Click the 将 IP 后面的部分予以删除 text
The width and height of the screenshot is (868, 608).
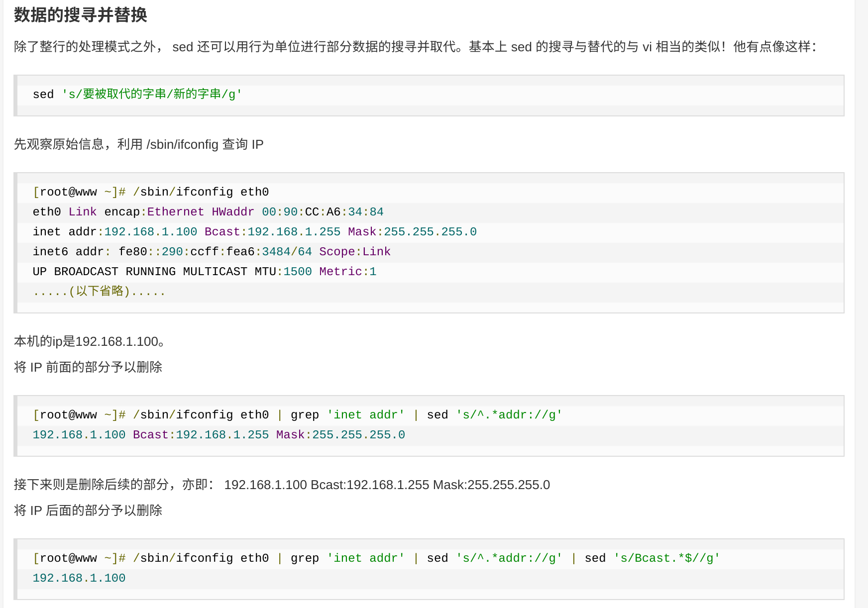[x=88, y=510]
